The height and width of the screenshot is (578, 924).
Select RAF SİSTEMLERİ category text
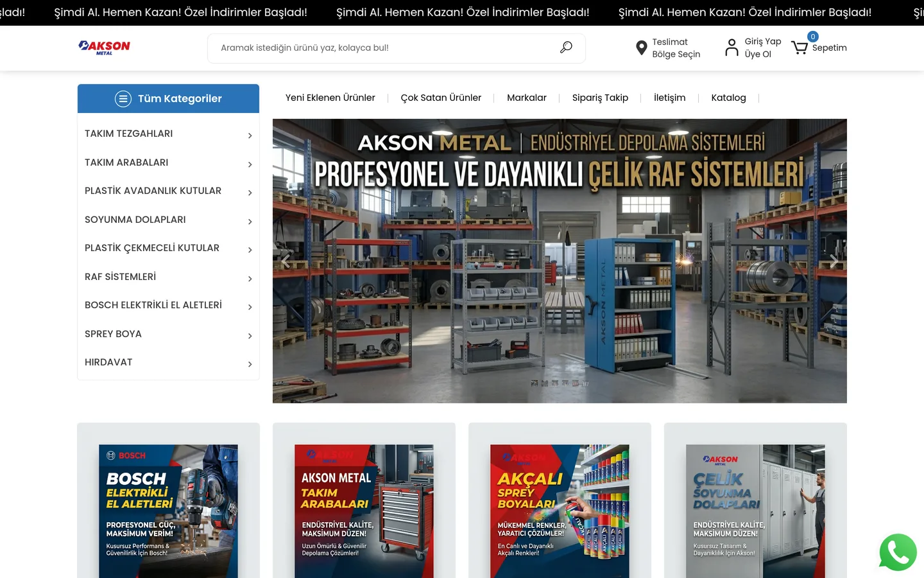tap(120, 277)
